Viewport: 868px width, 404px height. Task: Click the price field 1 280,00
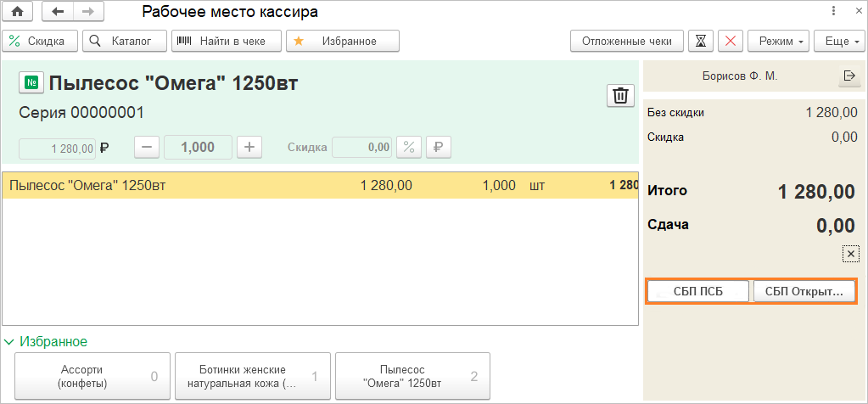tap(57, 149)
